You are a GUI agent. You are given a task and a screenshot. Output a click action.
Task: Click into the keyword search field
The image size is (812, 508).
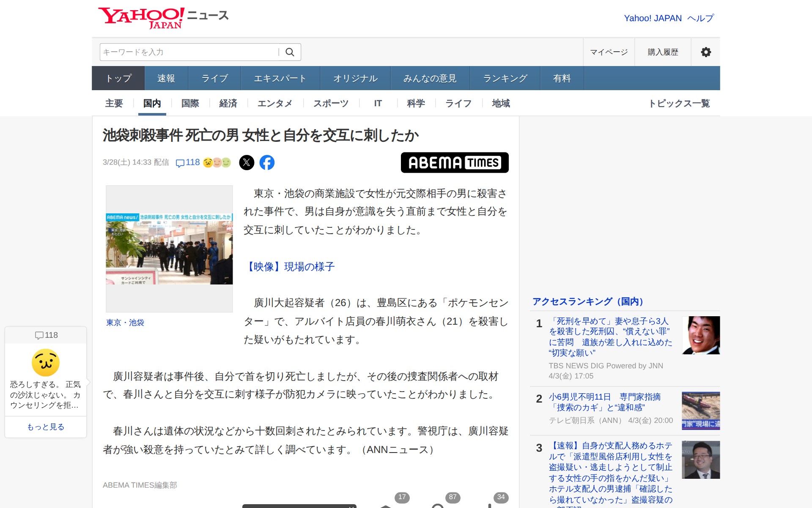pyautogui.click(x=189, y=52)
